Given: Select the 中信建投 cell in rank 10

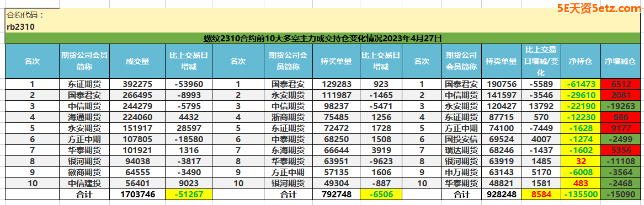Looking at the screenshot, I should [84, 184].
